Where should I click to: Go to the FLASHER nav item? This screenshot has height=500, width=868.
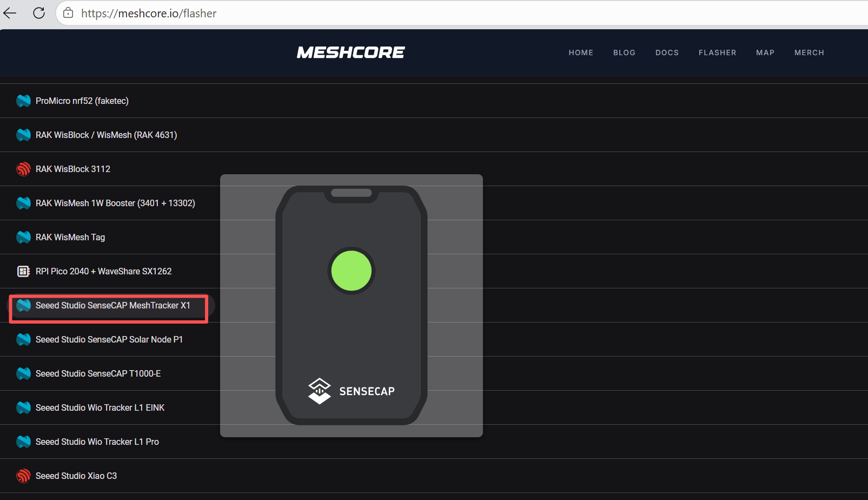click(x=717, y=52)
